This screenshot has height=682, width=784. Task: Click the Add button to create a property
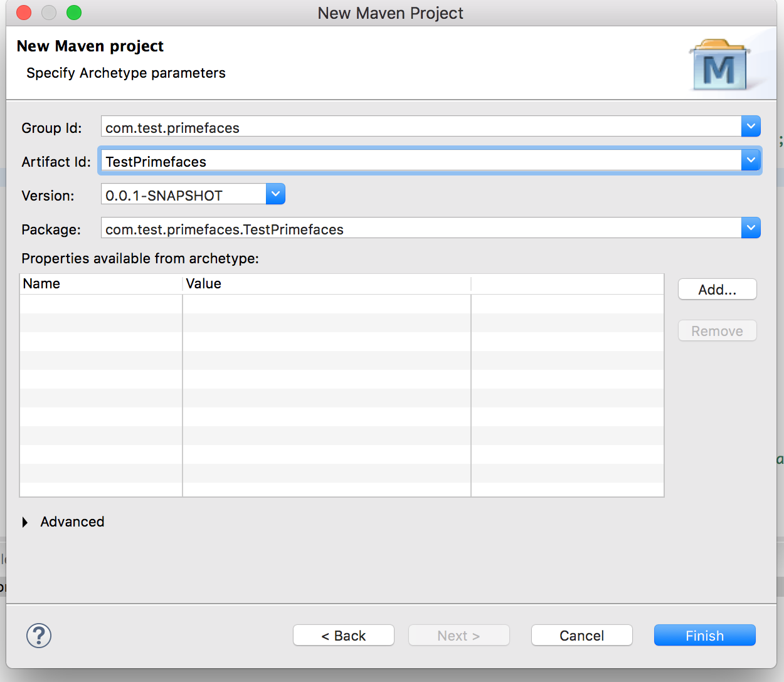(717, 289)
